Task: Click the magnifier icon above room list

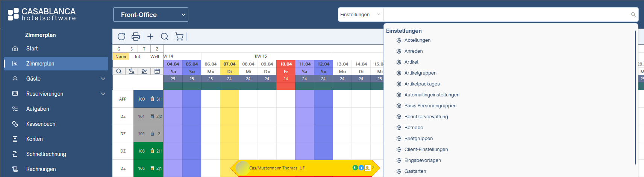Action: click(x=119, y=71)
